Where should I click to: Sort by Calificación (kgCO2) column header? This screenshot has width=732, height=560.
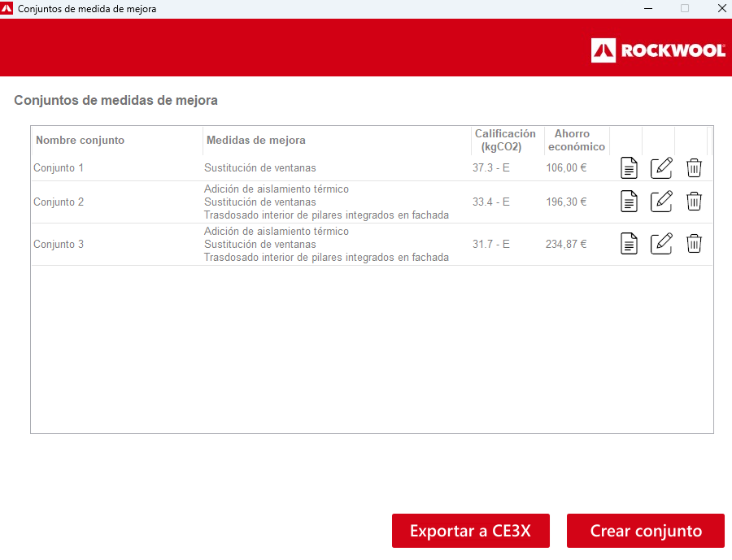click(x=505, y=141)
